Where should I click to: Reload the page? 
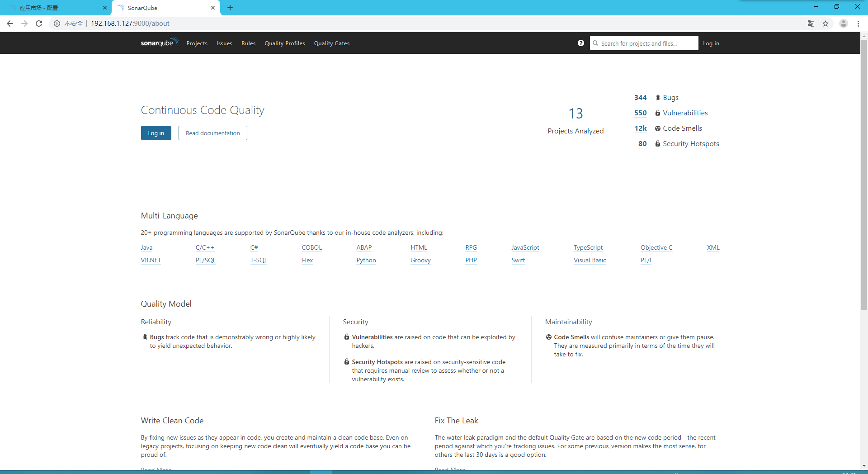pos(39,24)
